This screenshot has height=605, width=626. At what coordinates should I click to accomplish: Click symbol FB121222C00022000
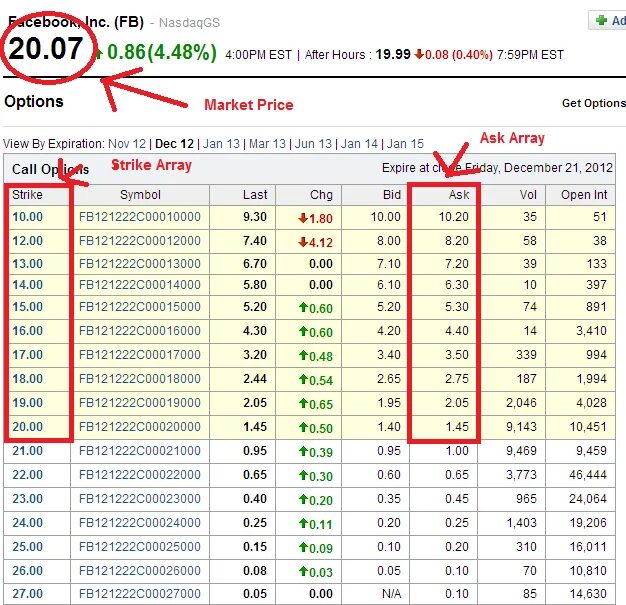[140, 475]
